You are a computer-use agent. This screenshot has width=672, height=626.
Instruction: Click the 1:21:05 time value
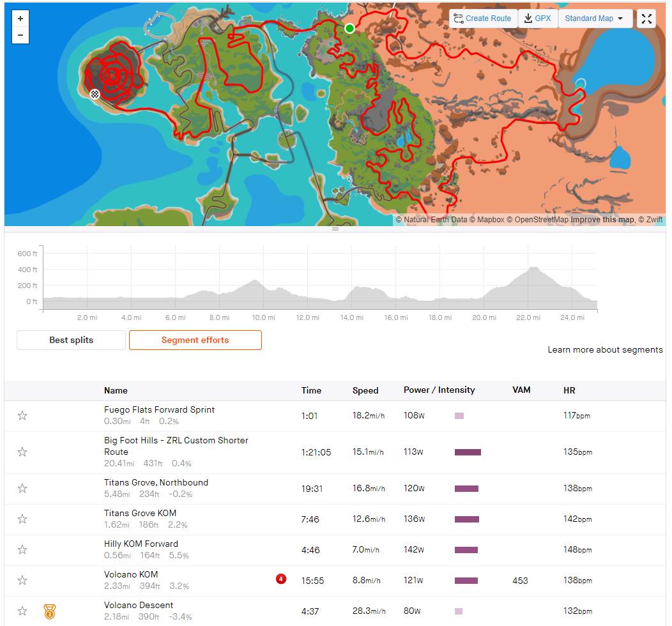316,452
